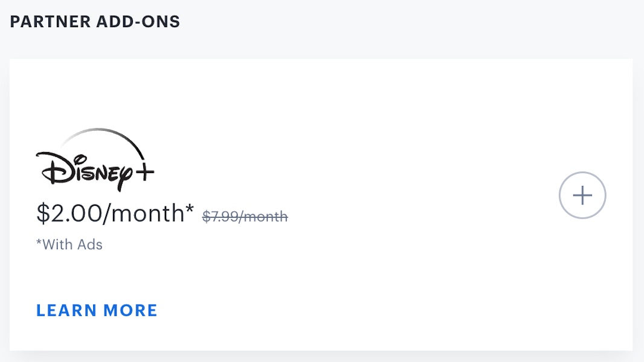Click the arc above the Disney wordmark
This screenshot has height=362, width=644.
103,142
